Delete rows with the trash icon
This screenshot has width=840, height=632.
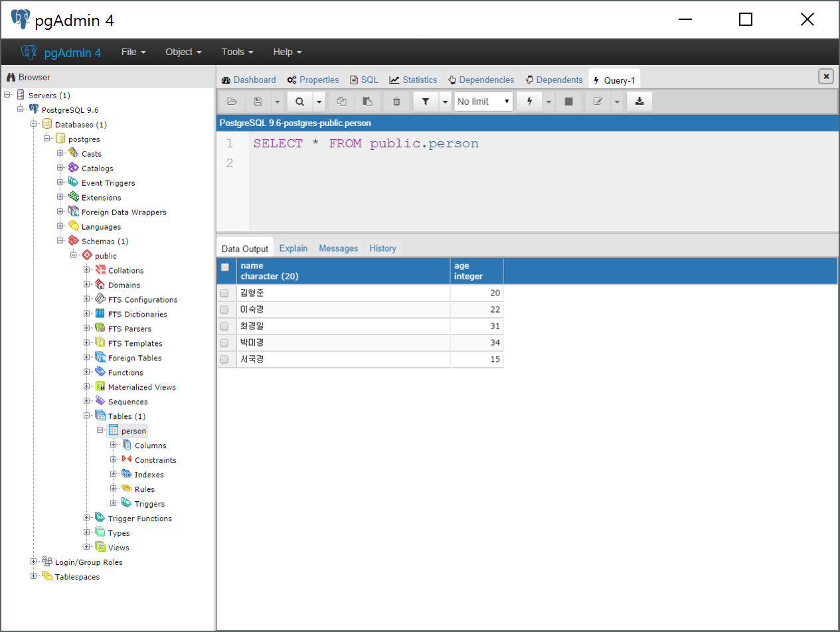(x=397, y=102)
